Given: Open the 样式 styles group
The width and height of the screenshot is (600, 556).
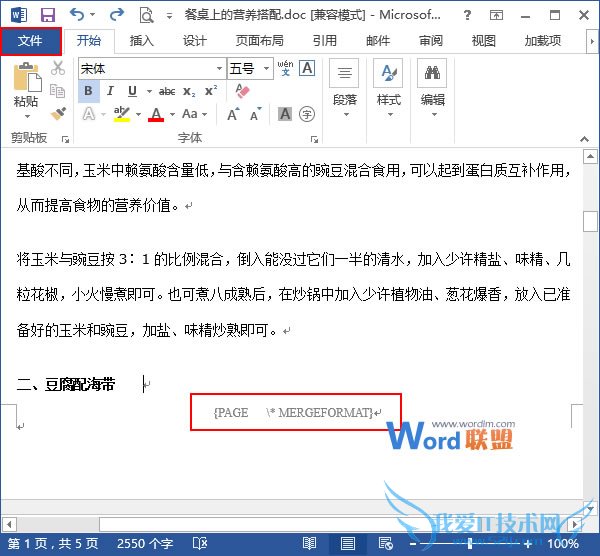Looking at the screenshot, I should (388, 88).
